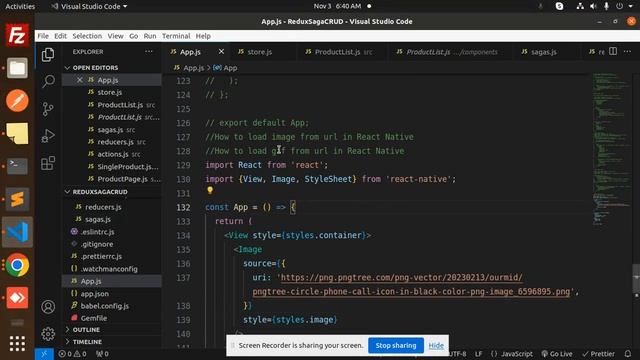This screenshot has width=640, height=360.
Task: Switch to the sagas.js tab
Action: point(544,52)
